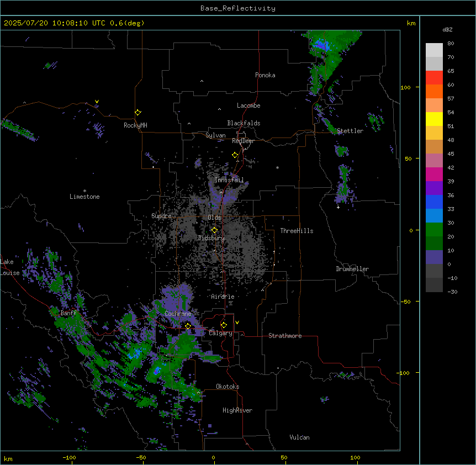
Task: Click the dBZ legend heading
Action: (x=447, y=30)
